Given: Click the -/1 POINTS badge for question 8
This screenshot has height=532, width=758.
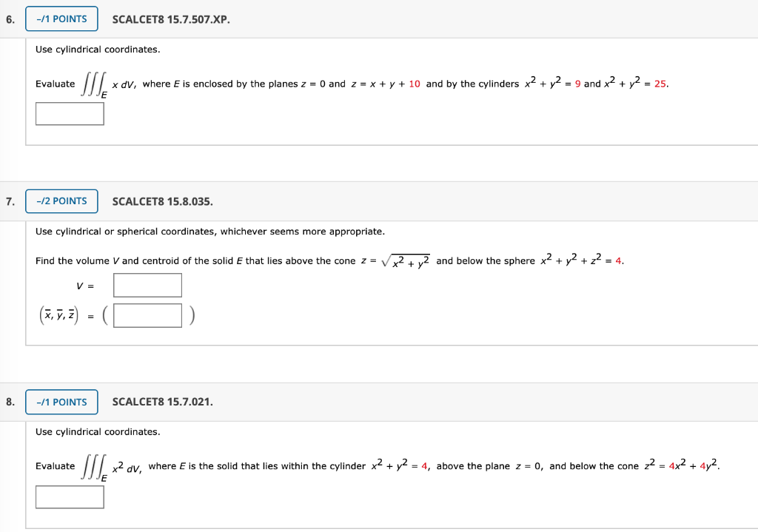Looking at the screenshot, I should [61, 402].
